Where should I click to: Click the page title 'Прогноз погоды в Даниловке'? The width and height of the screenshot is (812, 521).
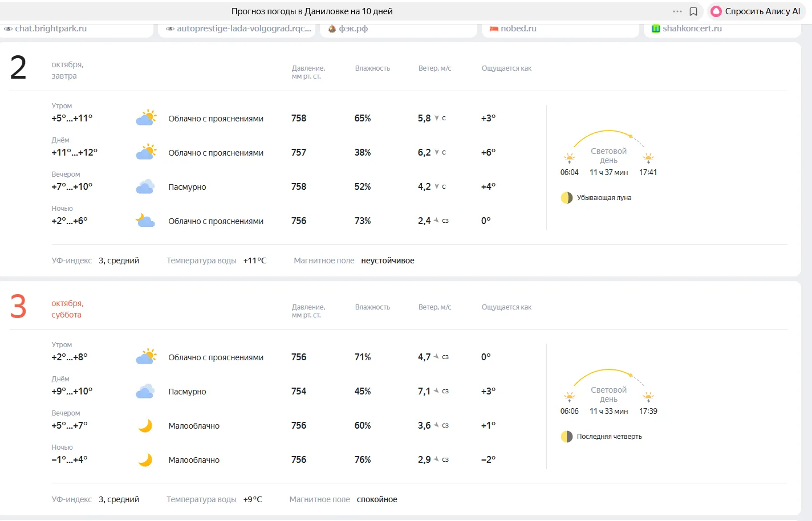[312, 11]
